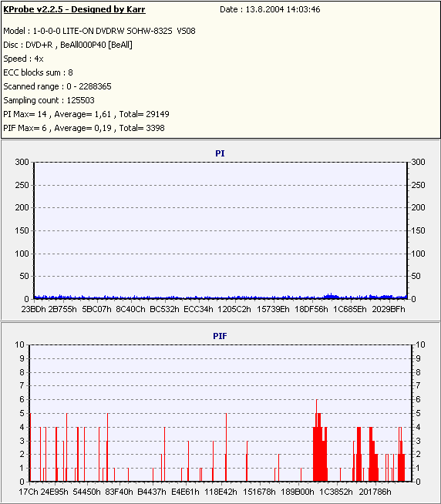
Task: Click the PIF Max= 6 statistics line
Action: coord(84,128)
